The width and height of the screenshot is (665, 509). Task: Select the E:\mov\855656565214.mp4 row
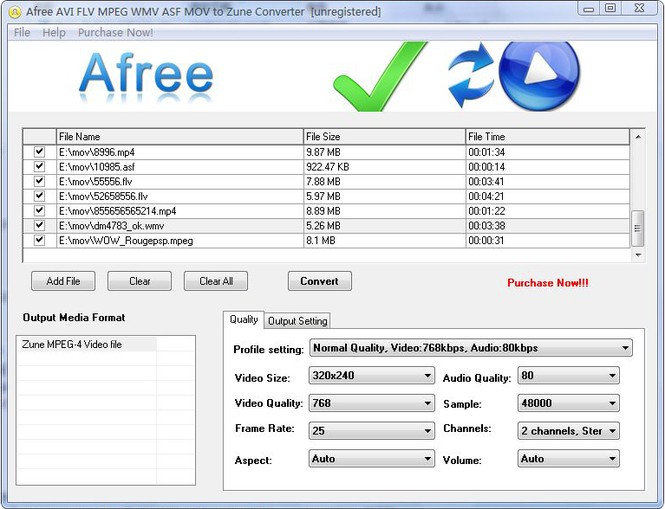[326, 211]
